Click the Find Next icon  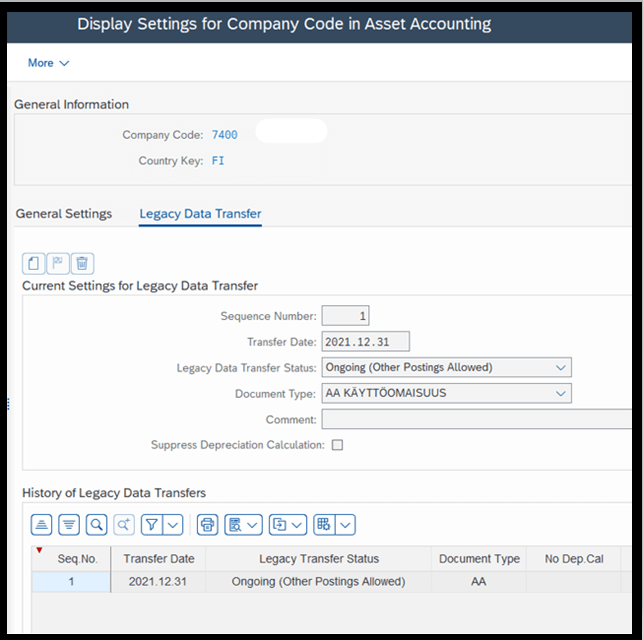124,525
